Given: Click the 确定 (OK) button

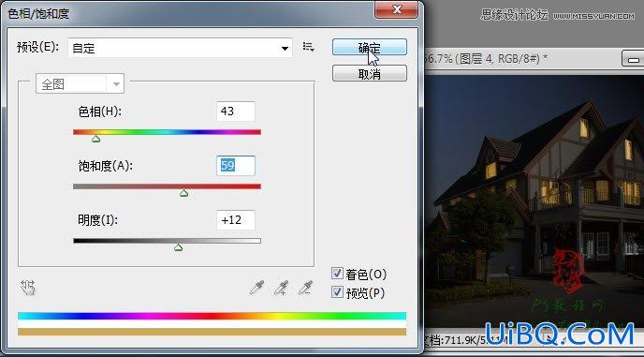Looking at the screenshot, I should click(x=370, y=47).
